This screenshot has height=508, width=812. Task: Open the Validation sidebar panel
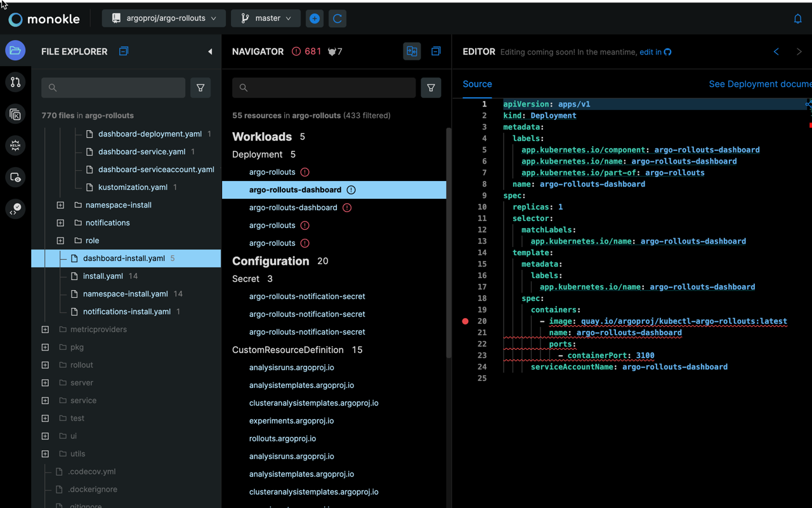coord(15,209)
